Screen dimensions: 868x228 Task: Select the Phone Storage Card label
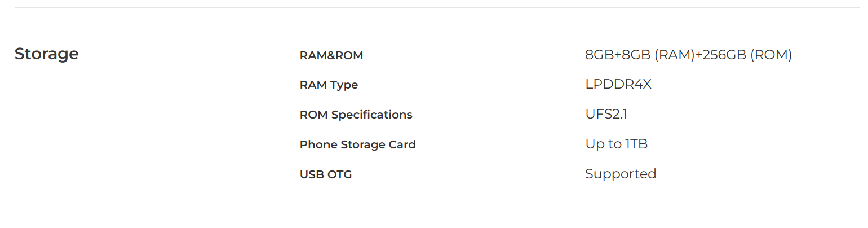click(x=358, y=144)
